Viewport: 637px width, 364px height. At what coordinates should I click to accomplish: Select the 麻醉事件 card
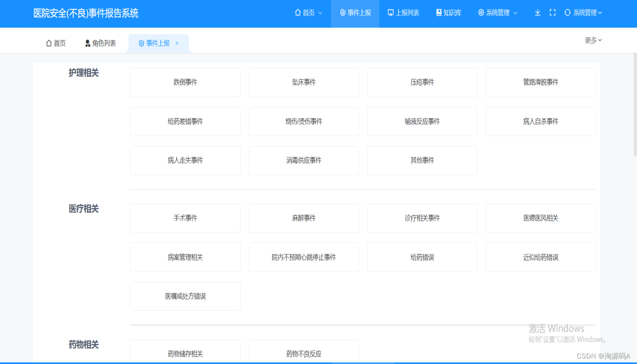point(304,218)
